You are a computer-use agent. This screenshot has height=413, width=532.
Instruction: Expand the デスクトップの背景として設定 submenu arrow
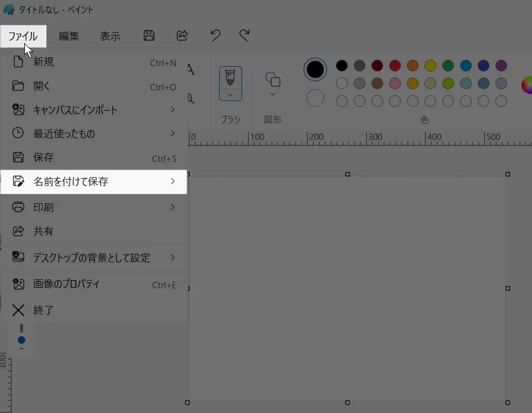click(172, 257)
